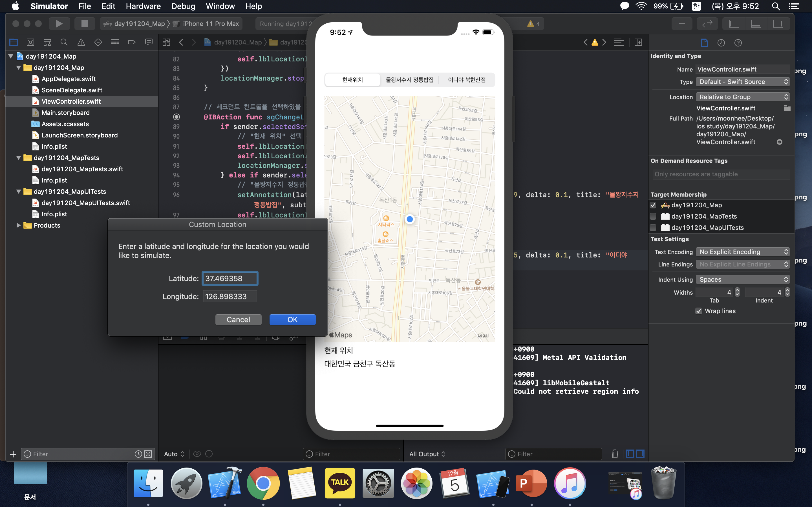This screenshot has width=812, height=507.
Task: Click the Run play button in Xcode toolbar
Action: tap(59, 23)
